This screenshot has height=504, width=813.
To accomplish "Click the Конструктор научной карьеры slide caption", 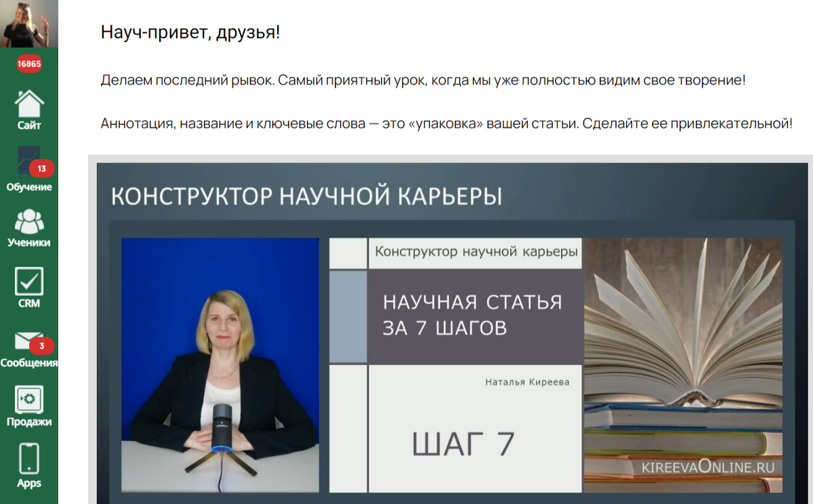I will pos(476,252).
